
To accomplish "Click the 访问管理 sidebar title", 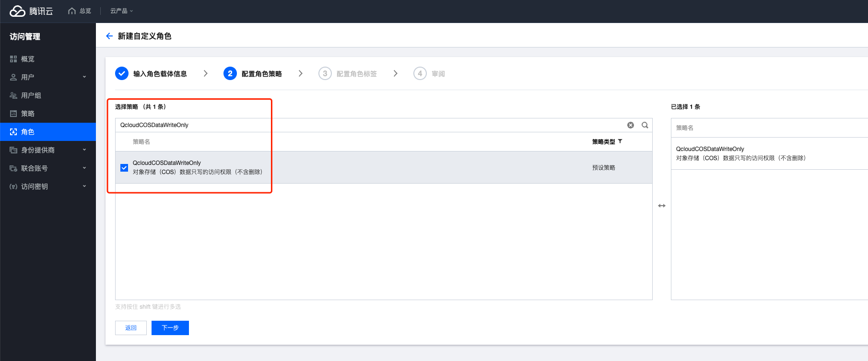I will 25,36.
